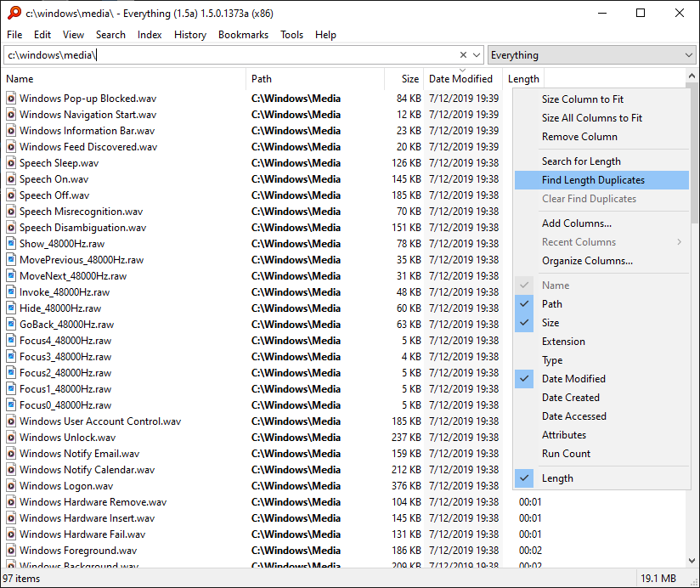Sort by the Name column header
The width and height of the screenshot is (700, 588).
point(124,79)
